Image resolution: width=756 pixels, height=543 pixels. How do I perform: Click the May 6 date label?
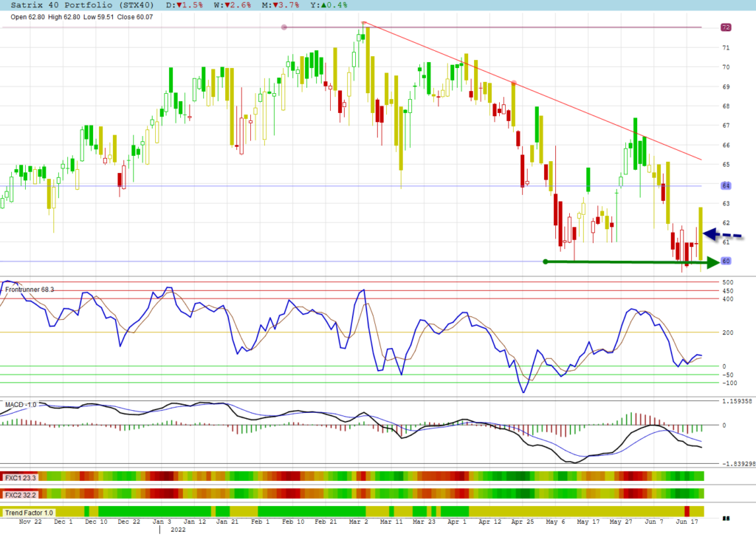(x=556, y=522)
